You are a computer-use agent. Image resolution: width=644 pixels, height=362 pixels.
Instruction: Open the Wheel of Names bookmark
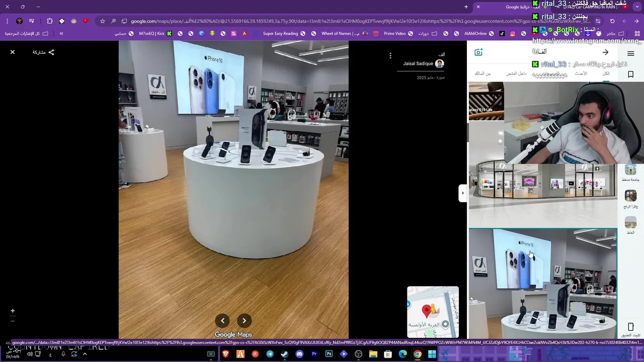pyautogui.click(x=340, y=34)
